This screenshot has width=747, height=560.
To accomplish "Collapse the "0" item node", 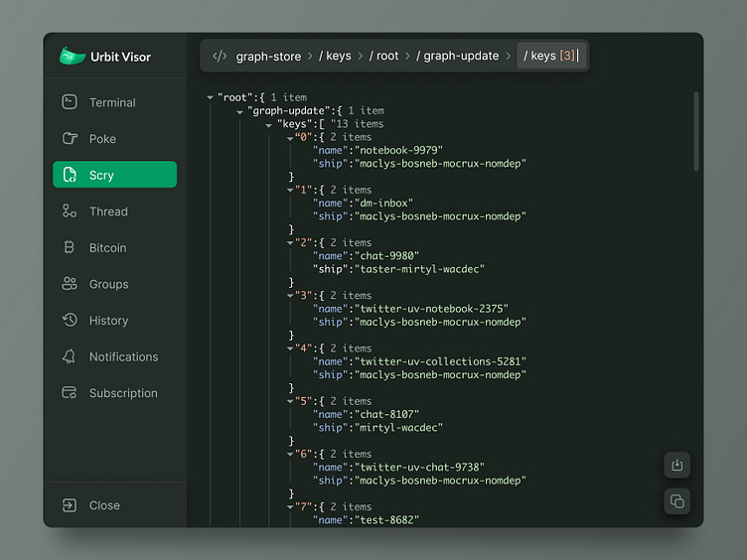I will tap(290, 138).
